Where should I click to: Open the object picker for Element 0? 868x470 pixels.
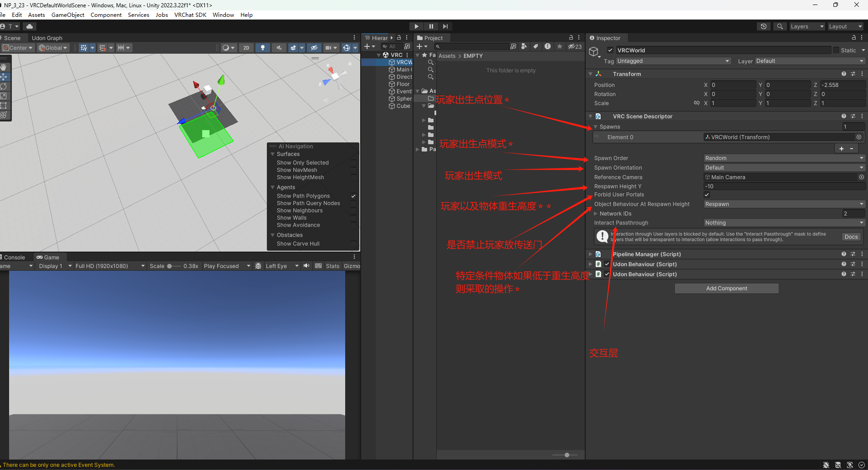[859, 137]
